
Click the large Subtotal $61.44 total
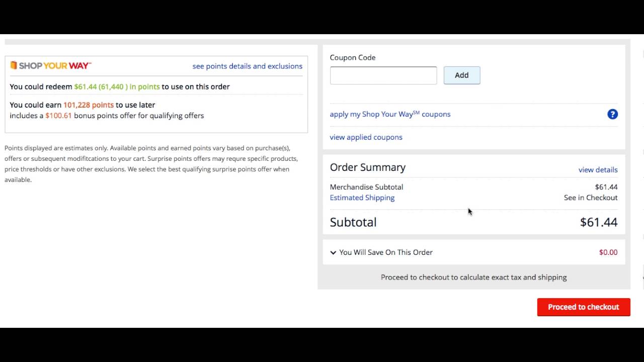598,222
